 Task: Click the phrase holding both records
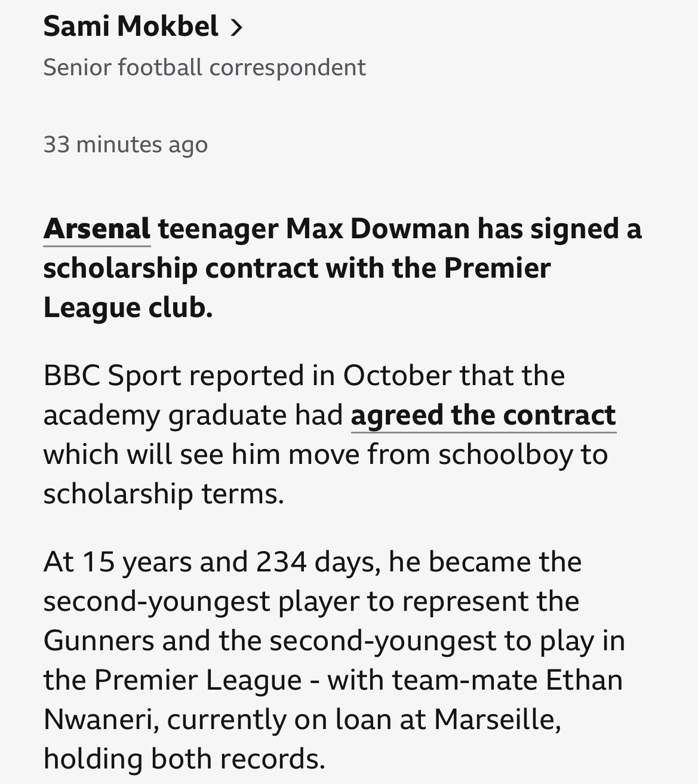(184, 759)
